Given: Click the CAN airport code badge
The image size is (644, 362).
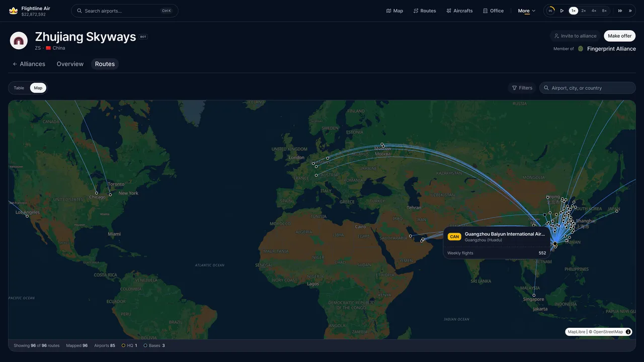Looking at the screenshot, I should pos(454,237).
